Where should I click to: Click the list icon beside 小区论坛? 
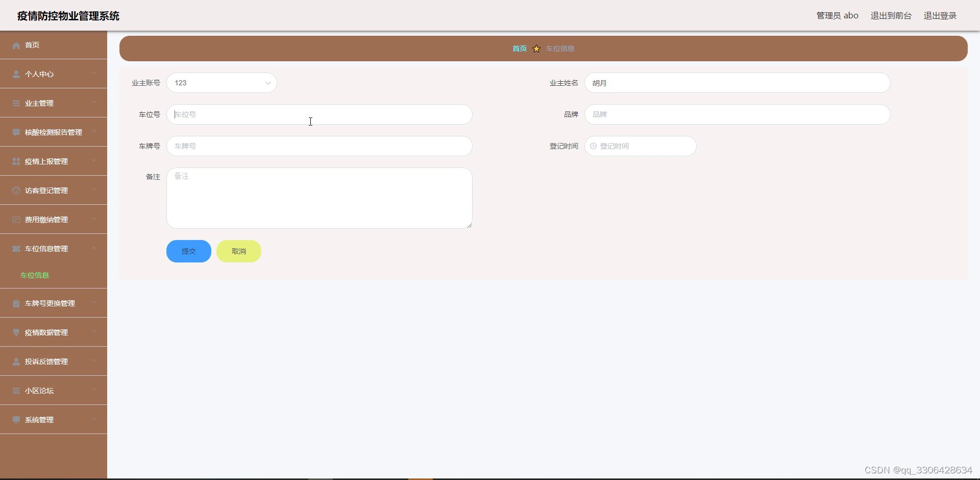[x=16, y=391]
